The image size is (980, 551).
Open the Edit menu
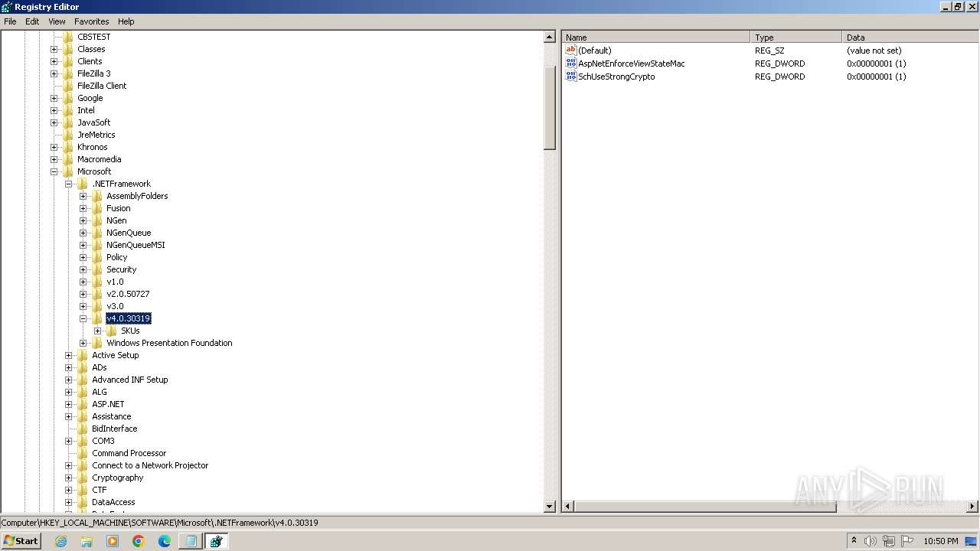click(x=32, y=21)
